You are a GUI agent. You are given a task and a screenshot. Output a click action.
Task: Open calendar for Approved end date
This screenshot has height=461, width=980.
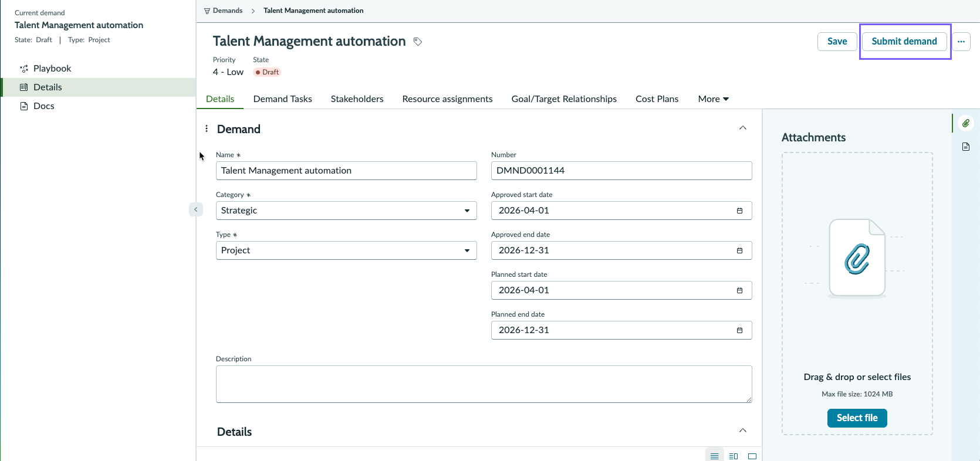click(x=739, y=250)
